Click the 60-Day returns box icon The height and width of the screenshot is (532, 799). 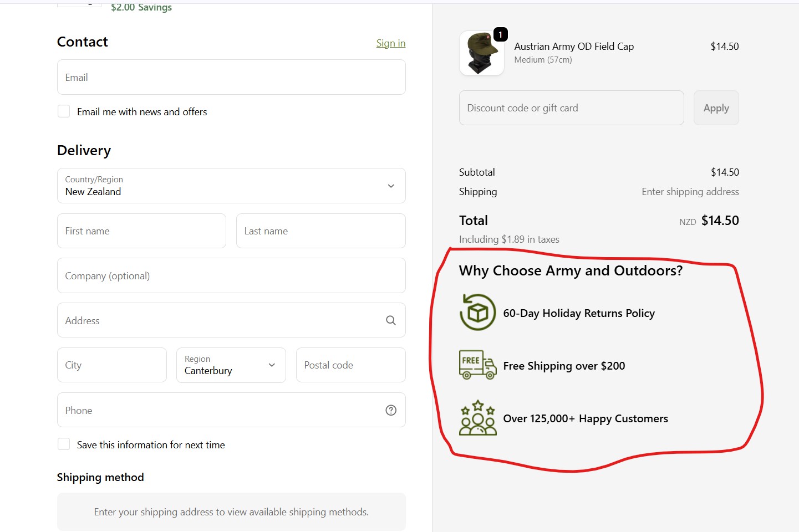[x=477, y=313]
